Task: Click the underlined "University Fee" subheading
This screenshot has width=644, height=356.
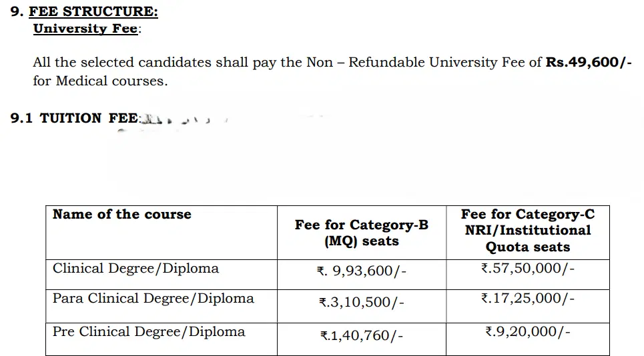Action: pyautogui.click(x=85, y=29)
